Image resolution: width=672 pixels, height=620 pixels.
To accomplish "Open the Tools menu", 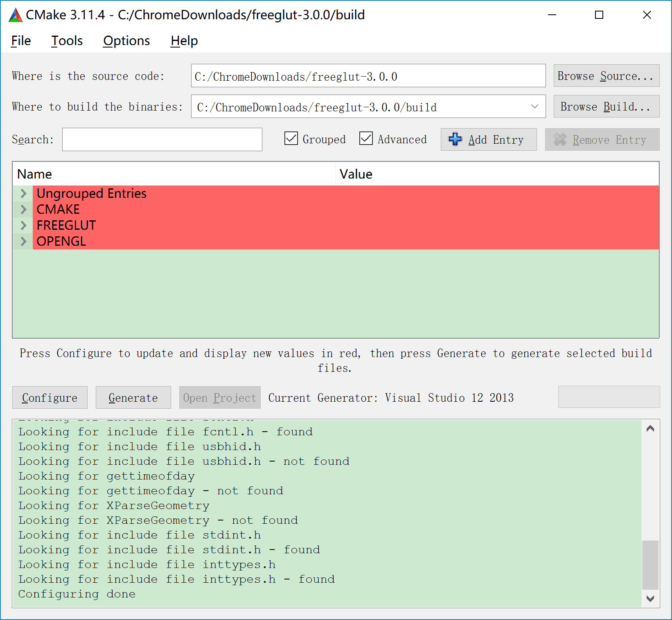I will [x=67, y=41].
